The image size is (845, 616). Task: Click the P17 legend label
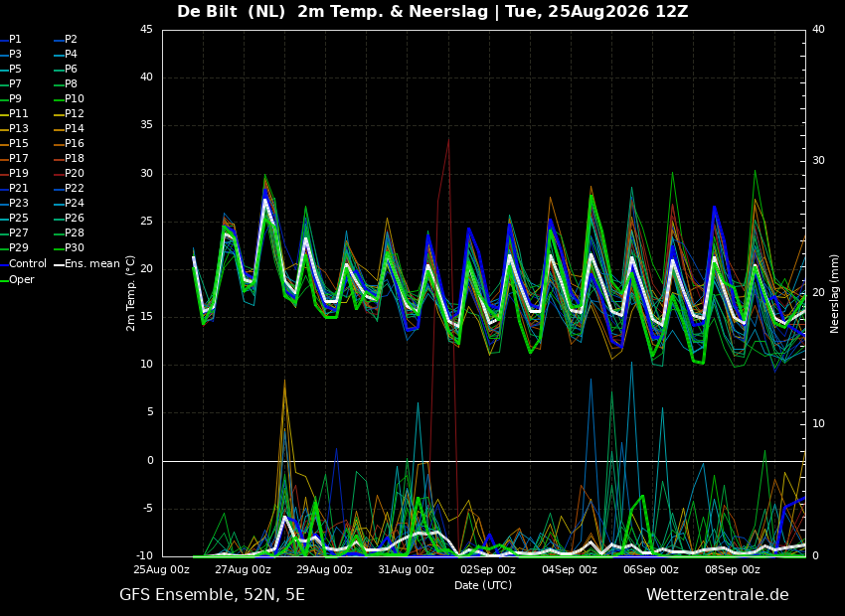tap(18, 158)
